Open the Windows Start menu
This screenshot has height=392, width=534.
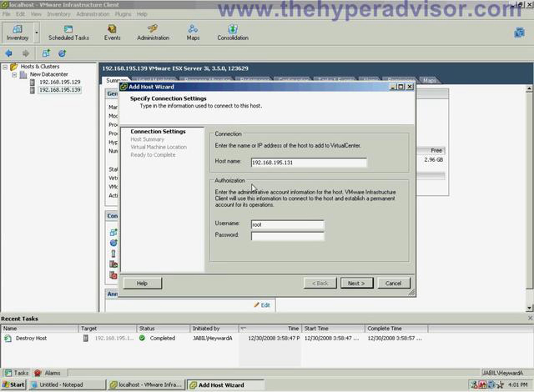click(14, 385)
